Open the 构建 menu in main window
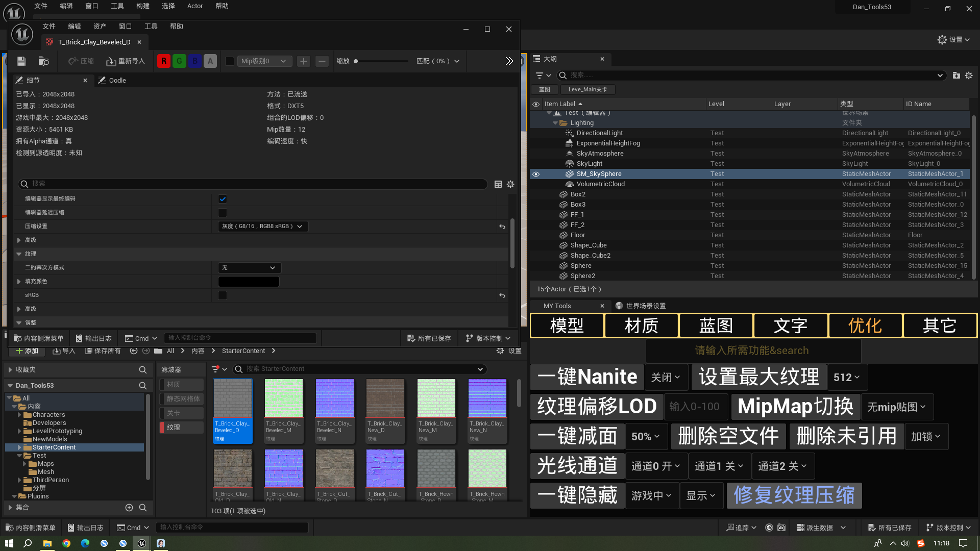 [143, 6]
